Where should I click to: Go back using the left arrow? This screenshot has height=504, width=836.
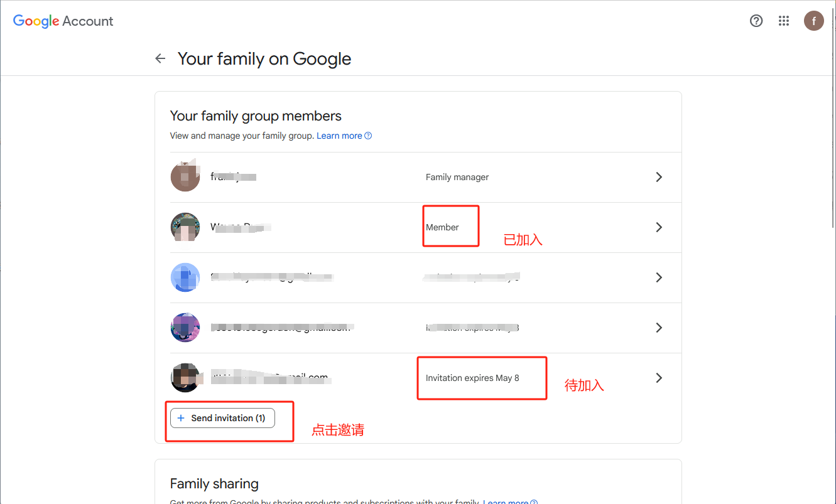tap(160, 58)
